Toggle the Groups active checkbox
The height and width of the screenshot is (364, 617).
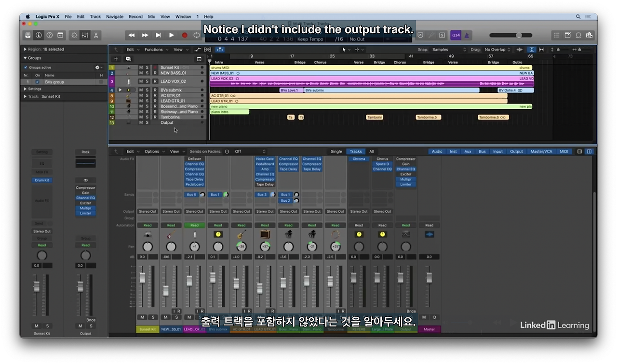pos(26,67)
